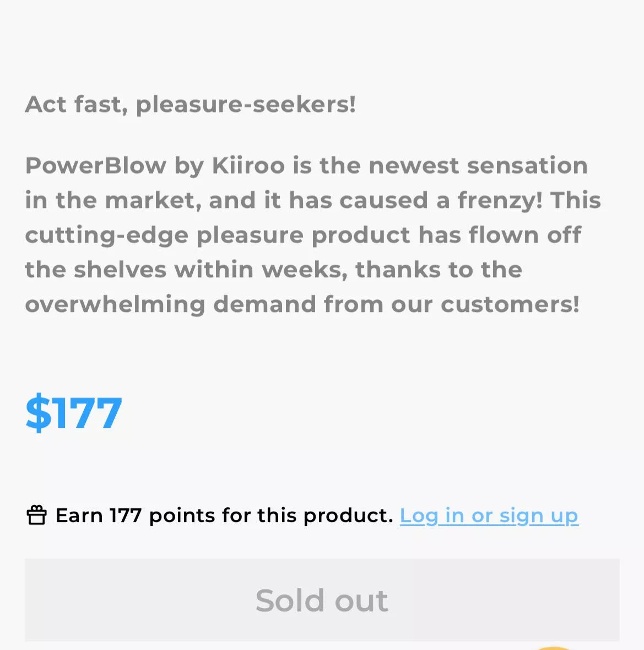
Task: Click the brand name "Kiiroo" in the paragraph
Action: pyautogui.click(x=248, y=165)
